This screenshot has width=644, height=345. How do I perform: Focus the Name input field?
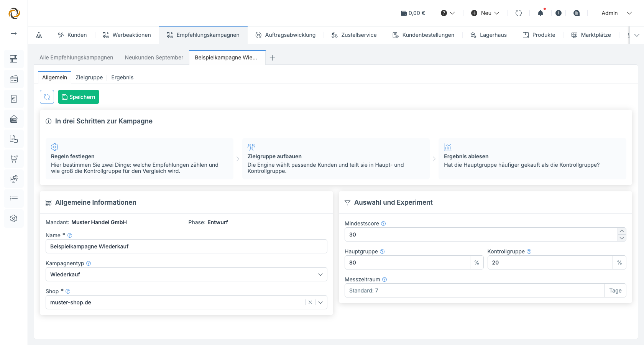point(186,246)
